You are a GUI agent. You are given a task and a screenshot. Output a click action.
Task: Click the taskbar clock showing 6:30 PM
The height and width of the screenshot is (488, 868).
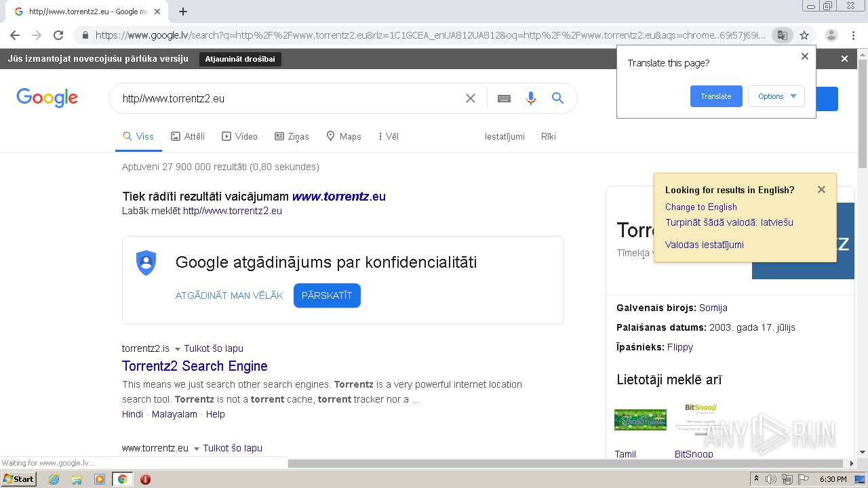[x=833, y=479]
